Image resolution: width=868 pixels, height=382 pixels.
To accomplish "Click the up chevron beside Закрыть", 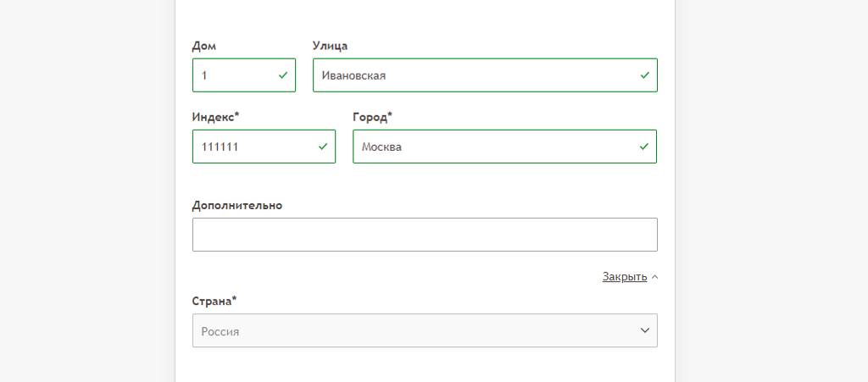I will tap(655, 277).
